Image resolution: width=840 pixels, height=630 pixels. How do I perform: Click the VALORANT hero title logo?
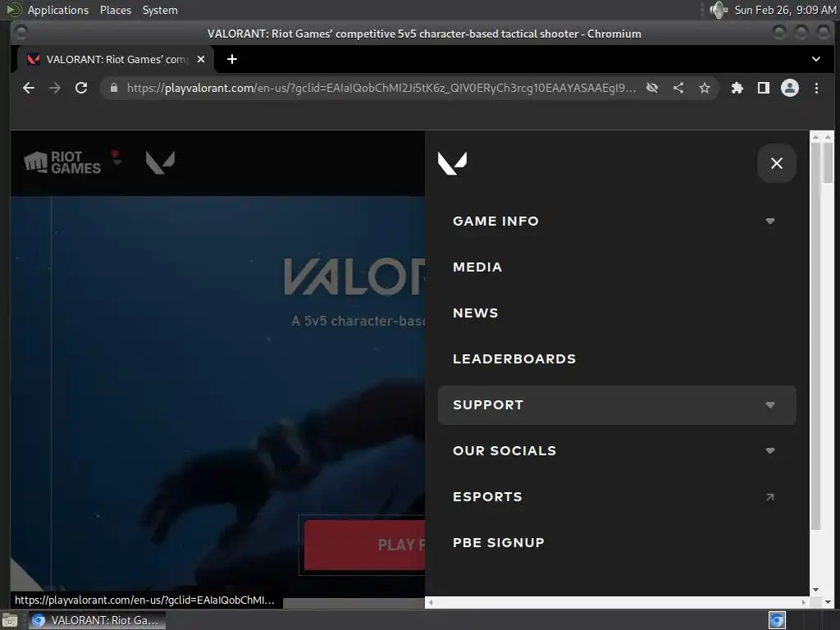(x=354, y=276)
